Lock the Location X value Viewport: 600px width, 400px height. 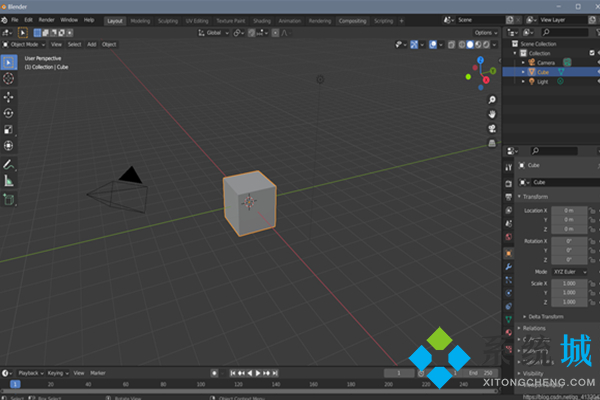(592, 211)
